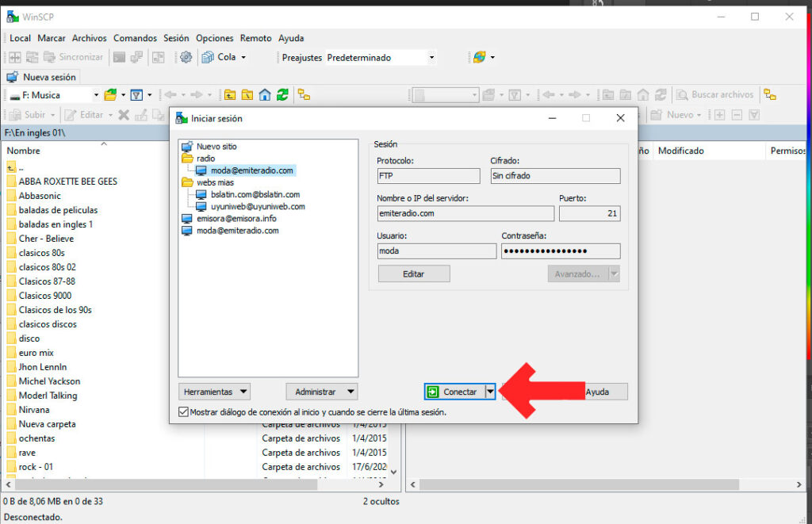Click the Modificado column header
The width and height of the screenshot is (812, 524).
[681, 151]
